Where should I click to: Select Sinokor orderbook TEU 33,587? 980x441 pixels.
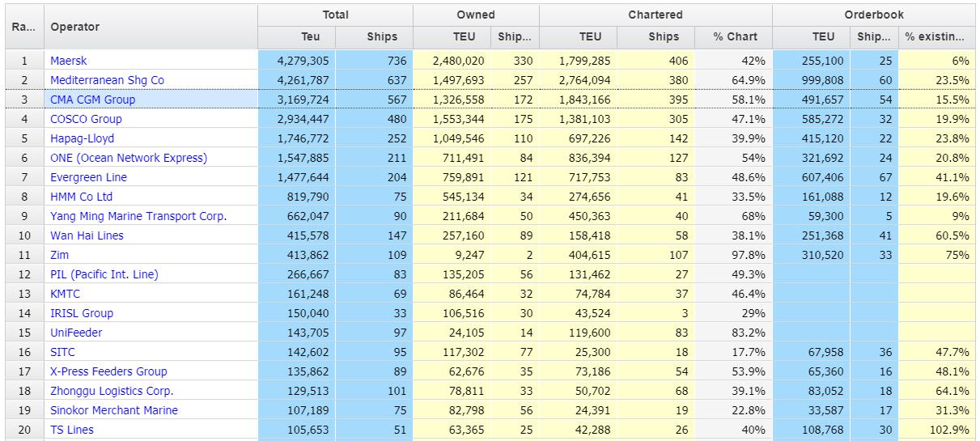(x=812, y=410)
